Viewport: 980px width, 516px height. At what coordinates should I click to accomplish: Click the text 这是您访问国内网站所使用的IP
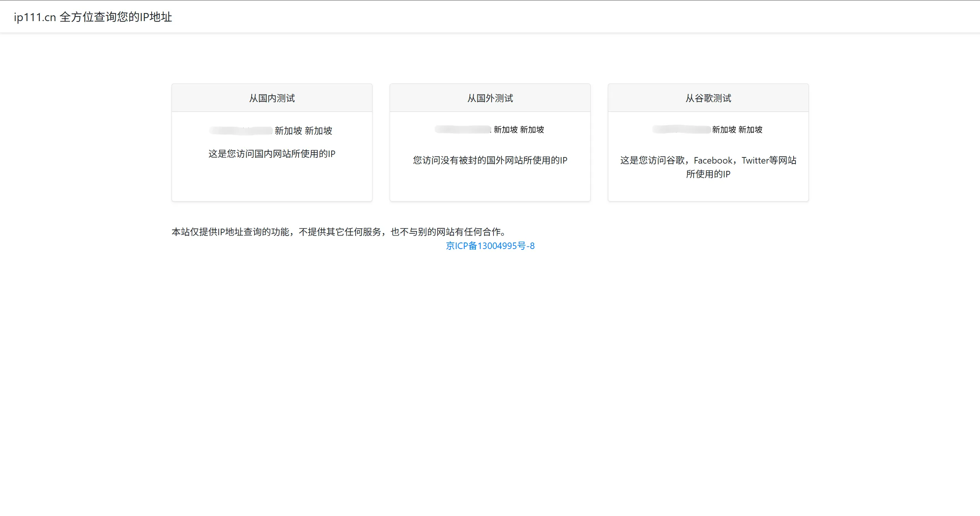coord(272,154)
